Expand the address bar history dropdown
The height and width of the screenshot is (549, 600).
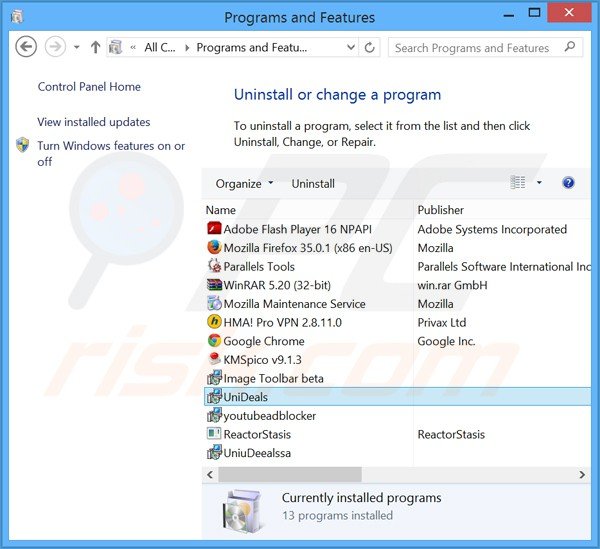(x=351, y=47)
